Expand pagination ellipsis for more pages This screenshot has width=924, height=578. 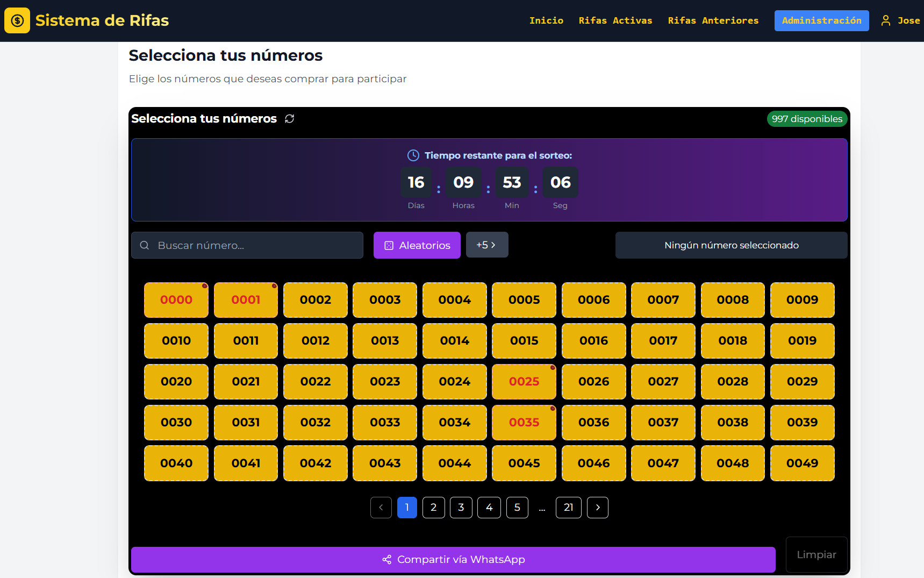point(542,508)
